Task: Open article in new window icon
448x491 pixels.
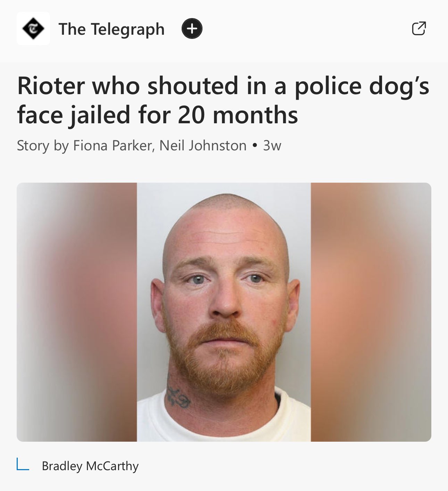Action: coord(419,28)
